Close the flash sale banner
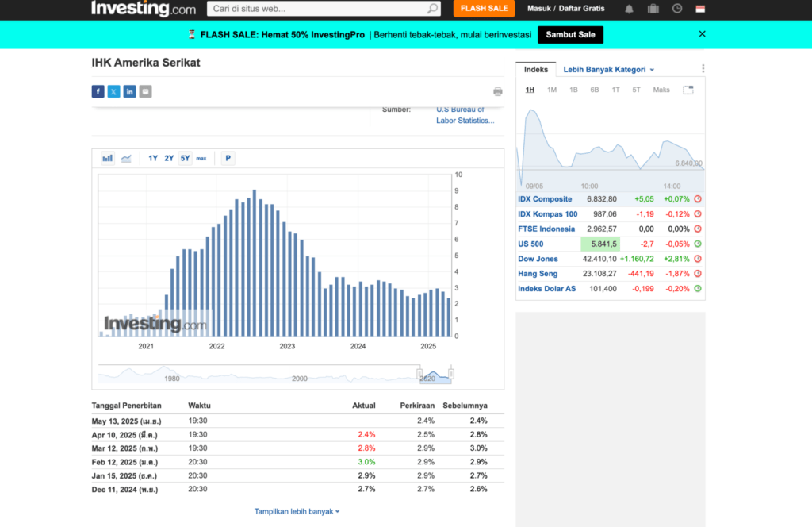Screen dimensions: 812x527 (x=703, y=33)
